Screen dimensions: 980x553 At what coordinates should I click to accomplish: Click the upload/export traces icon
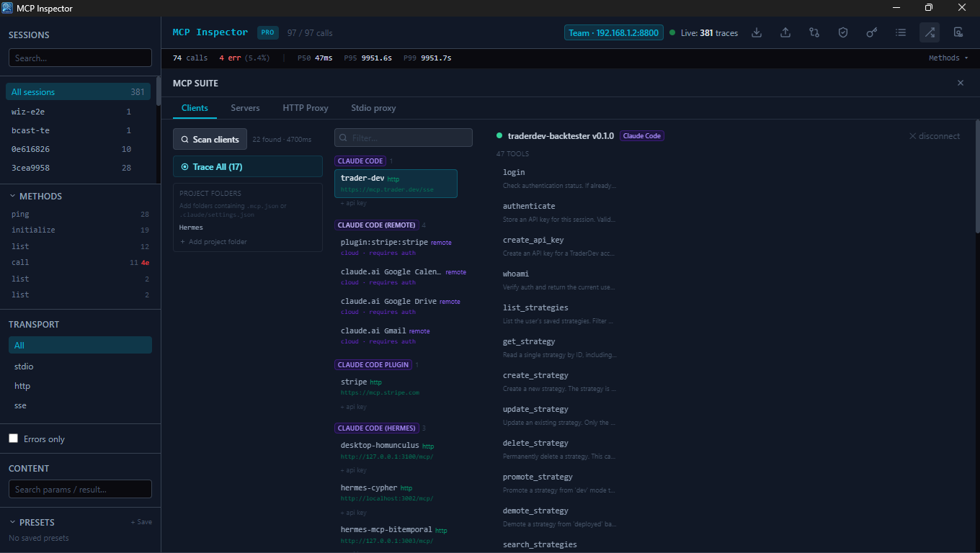pos(785,32)
